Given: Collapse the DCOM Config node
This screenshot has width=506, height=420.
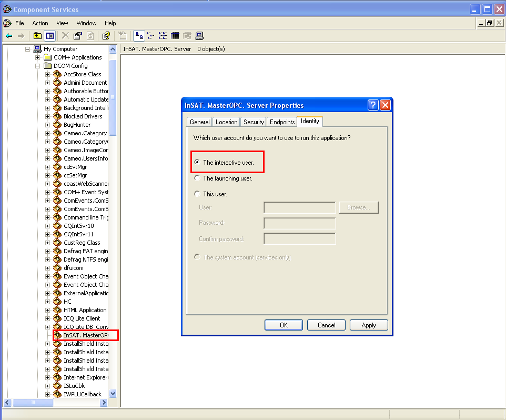Looking at the screenshot, I should (38, 66).
